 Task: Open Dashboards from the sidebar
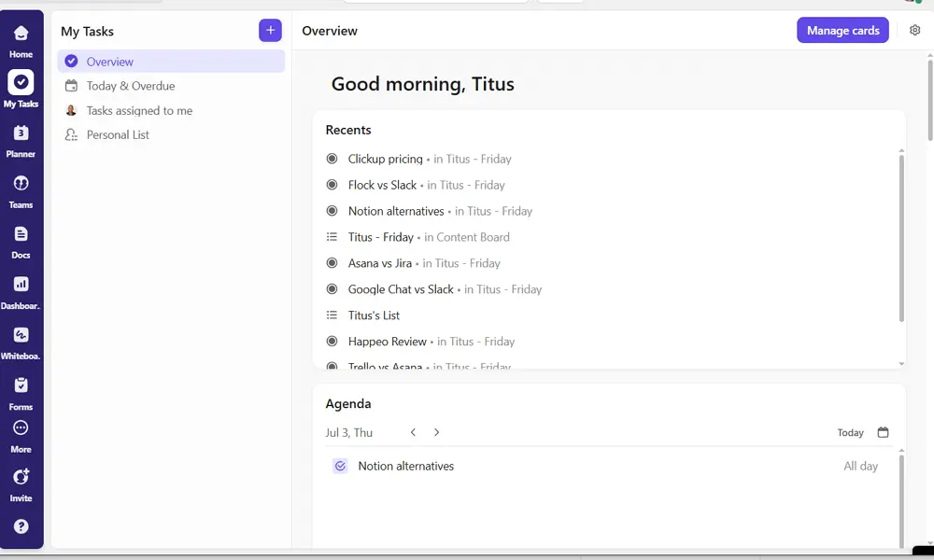pyautogui.click(x=21, y=293)
